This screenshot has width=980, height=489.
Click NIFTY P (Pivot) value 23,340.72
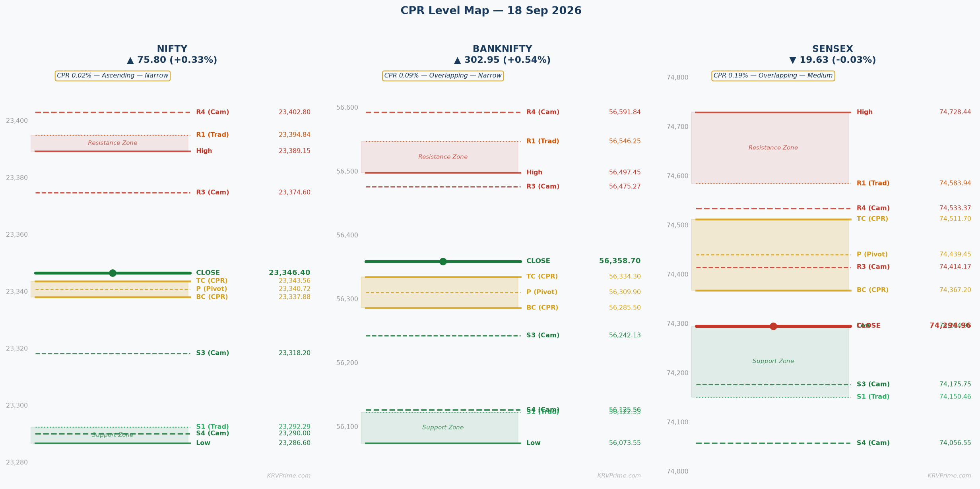(295, 289)
